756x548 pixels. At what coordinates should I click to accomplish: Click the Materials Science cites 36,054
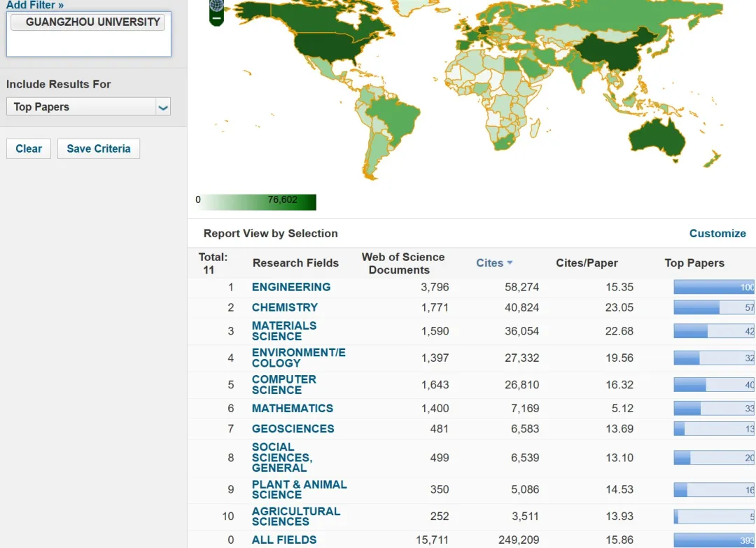tap(521, 331)
